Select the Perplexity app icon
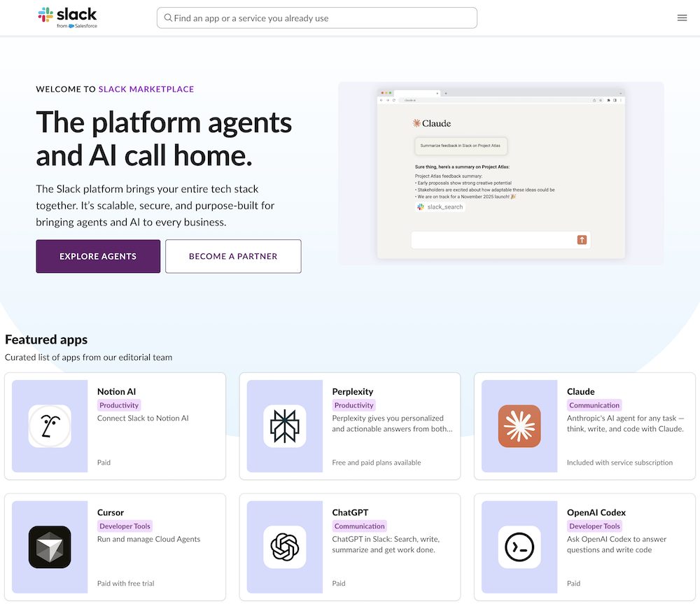700x604 pixels. coord(284,426)
